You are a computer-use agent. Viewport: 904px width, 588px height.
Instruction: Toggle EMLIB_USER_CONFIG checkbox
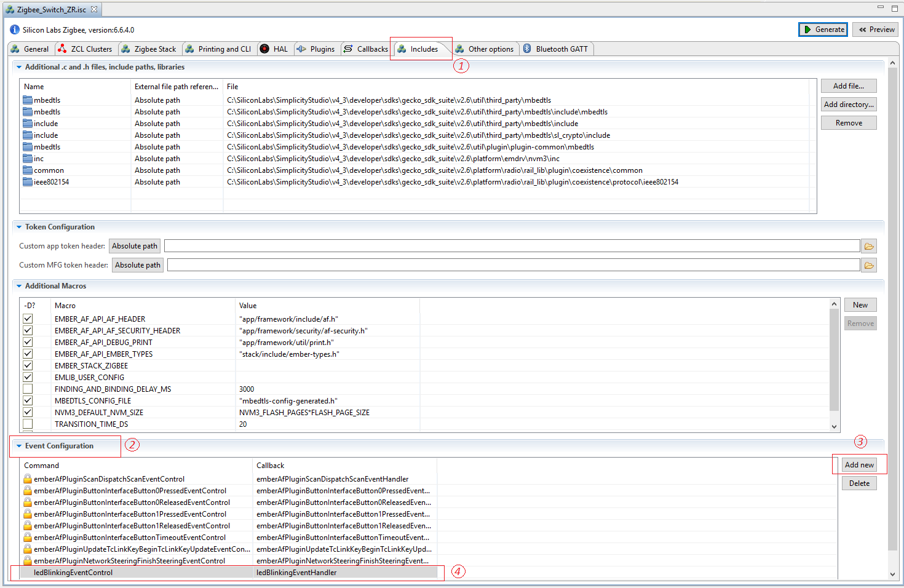pos(28,377)
